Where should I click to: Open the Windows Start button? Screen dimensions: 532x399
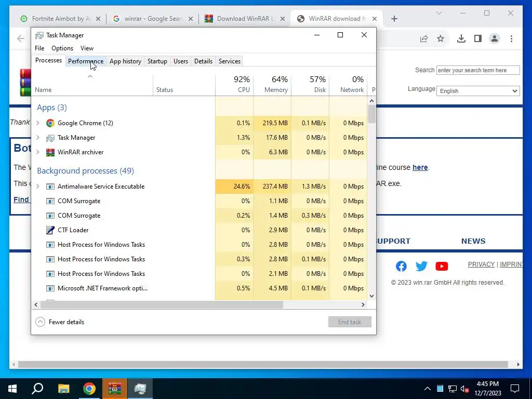point(12,389)
